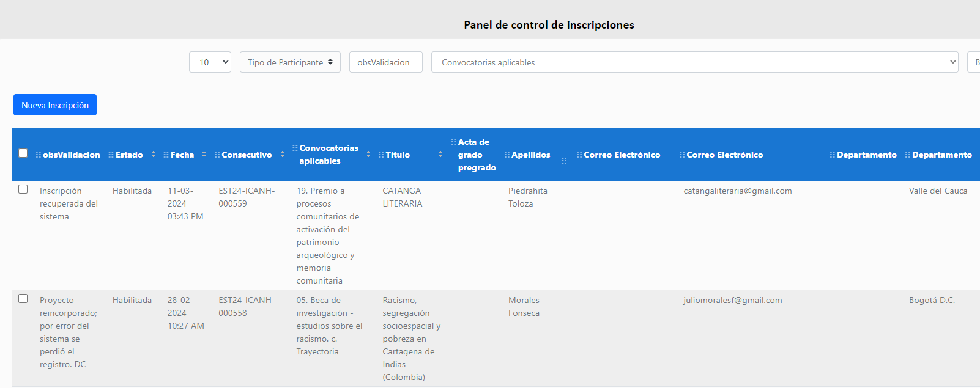
Task: Select the row checkbox for Morales Fonseca
Action: tap(23, 299)
